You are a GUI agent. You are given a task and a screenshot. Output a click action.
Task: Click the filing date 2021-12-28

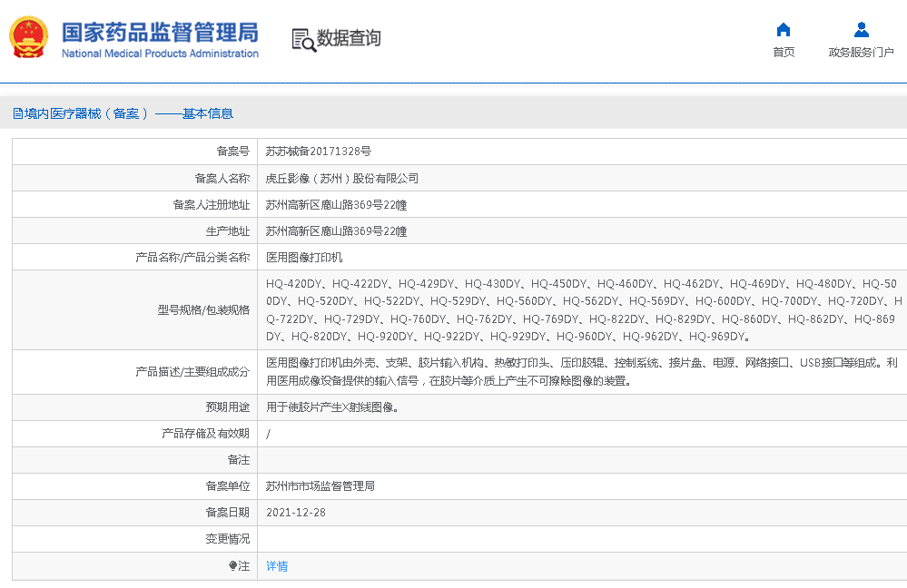tap(296, 513)
